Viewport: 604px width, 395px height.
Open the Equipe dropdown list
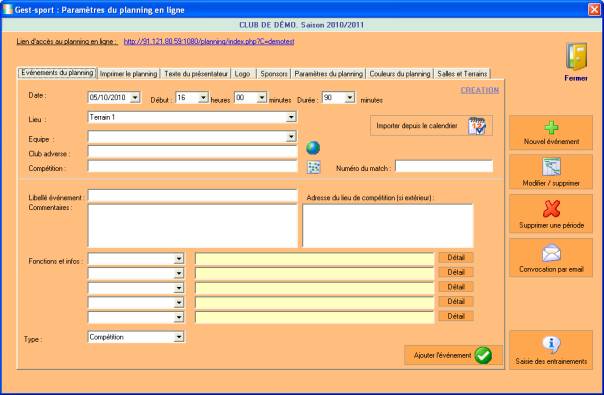point(291,136)
